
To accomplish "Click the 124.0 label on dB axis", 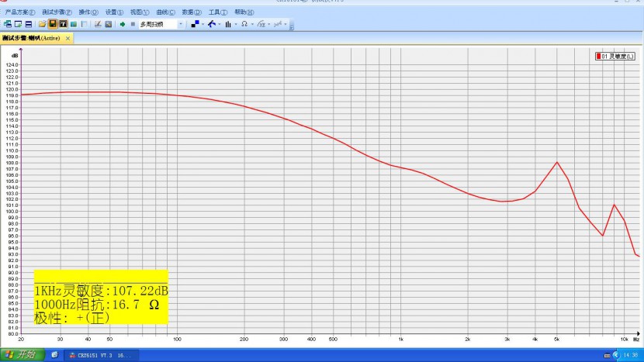I will tap(12, 65).
